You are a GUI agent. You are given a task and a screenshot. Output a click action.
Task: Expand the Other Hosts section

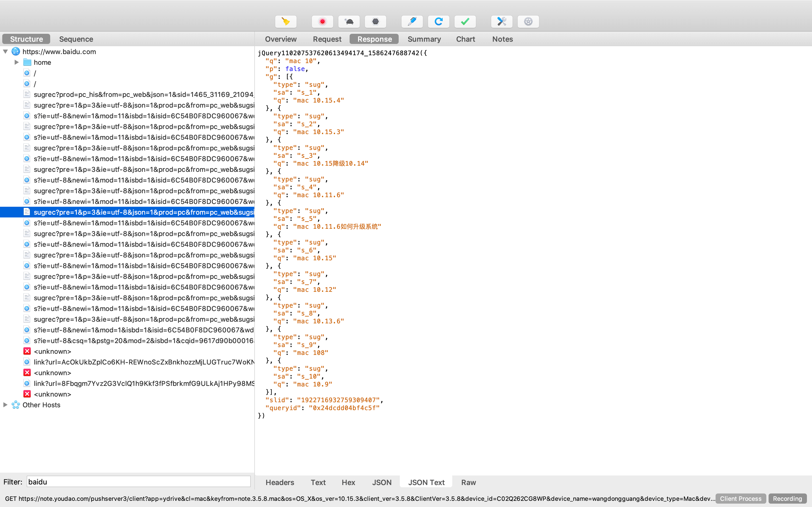point(5,405)
